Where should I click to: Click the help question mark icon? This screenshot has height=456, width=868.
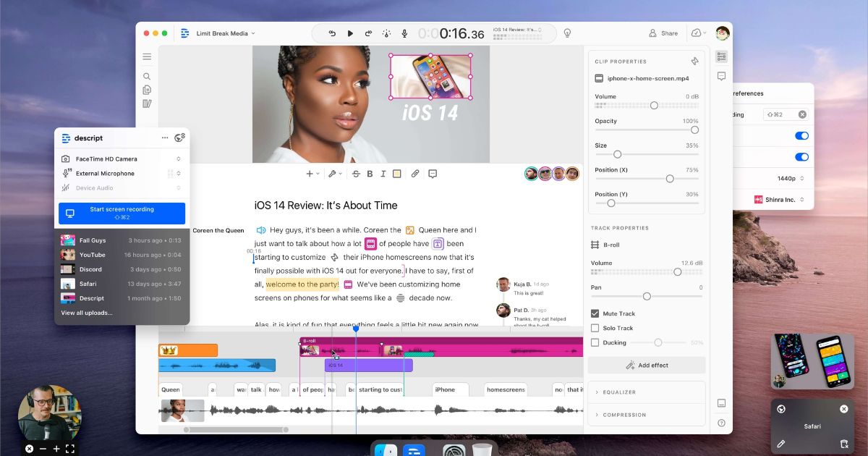[x=721, y=423]
